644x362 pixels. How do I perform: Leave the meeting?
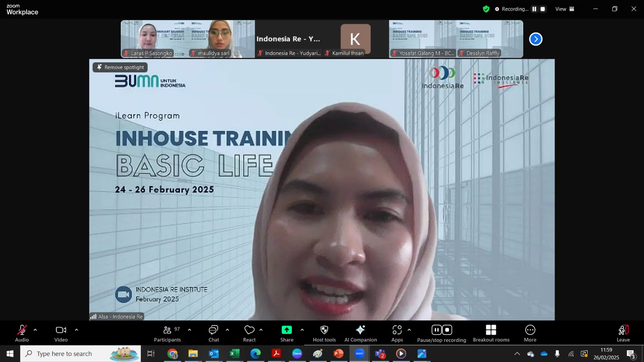click(x=623, y=334)
